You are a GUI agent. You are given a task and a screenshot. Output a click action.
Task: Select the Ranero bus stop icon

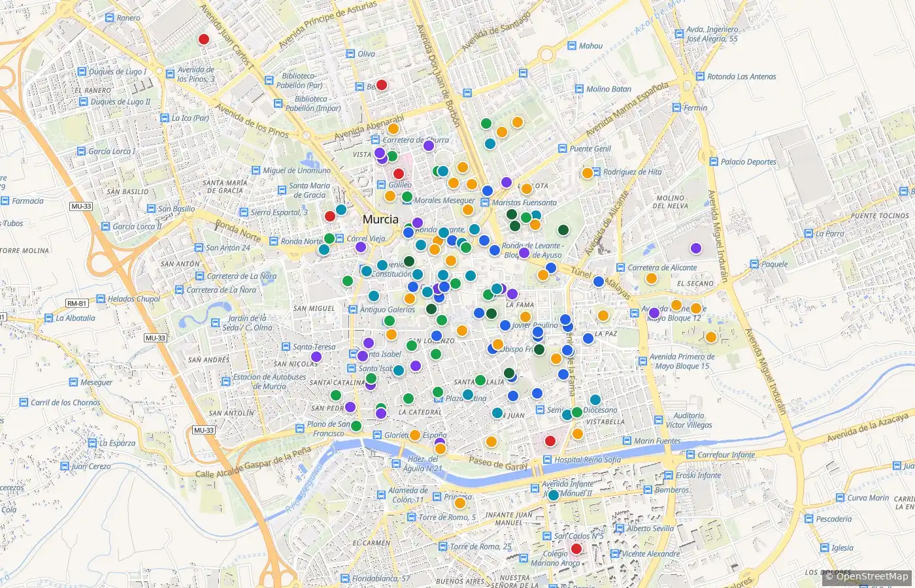pos(109,18)
